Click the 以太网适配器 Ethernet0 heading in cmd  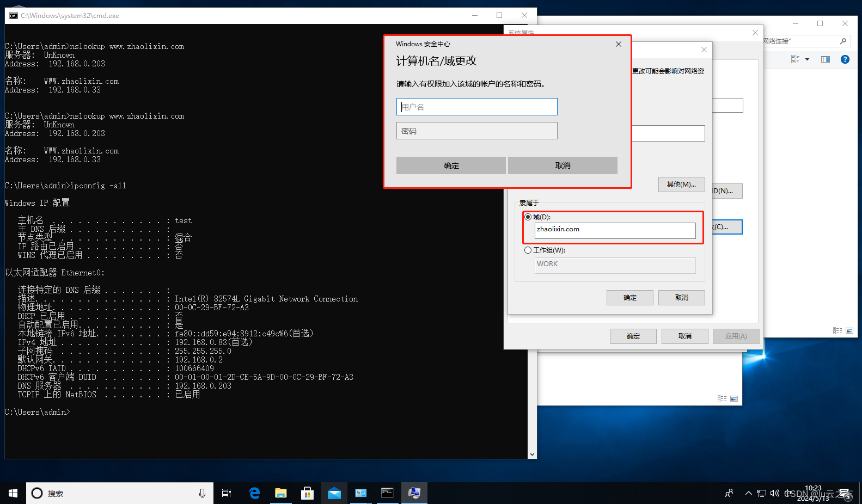pos(54,273)
